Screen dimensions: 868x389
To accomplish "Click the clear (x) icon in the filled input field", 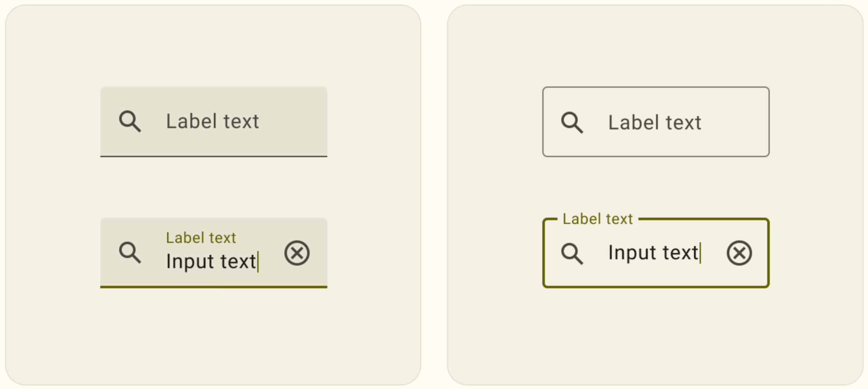I will pos(297,253).
